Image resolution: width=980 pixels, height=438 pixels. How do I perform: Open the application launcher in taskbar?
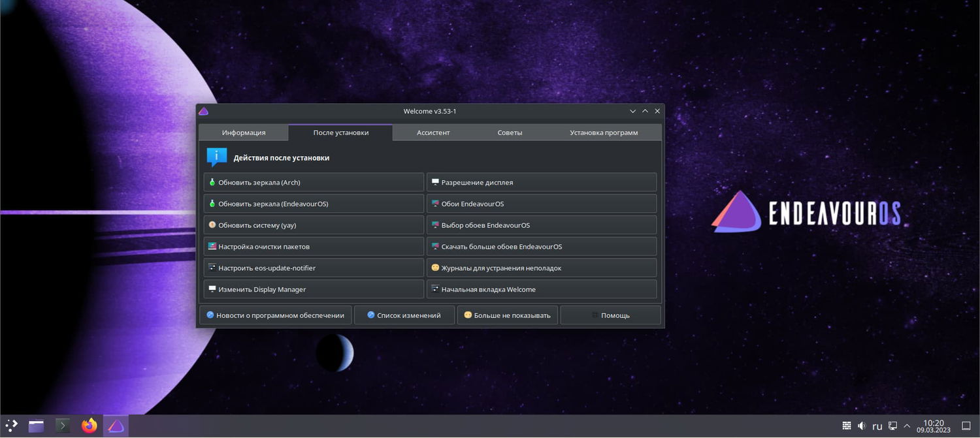pyautogui.click(x=12, y=426)
